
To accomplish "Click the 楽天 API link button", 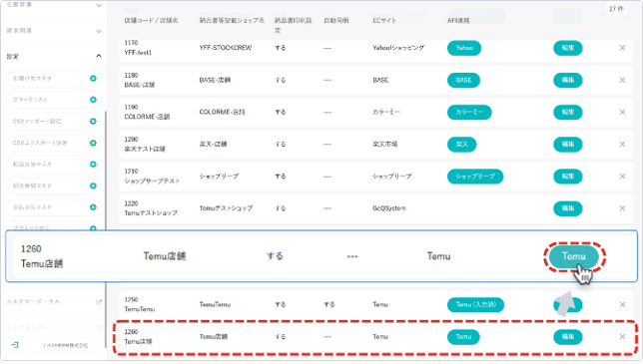I will point(461,145).
